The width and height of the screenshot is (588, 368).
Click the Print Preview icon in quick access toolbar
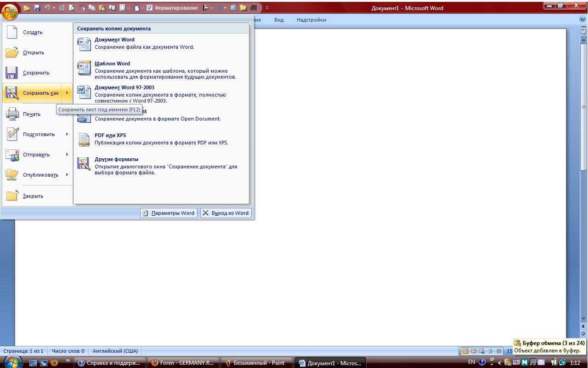(x=72, y=8)
